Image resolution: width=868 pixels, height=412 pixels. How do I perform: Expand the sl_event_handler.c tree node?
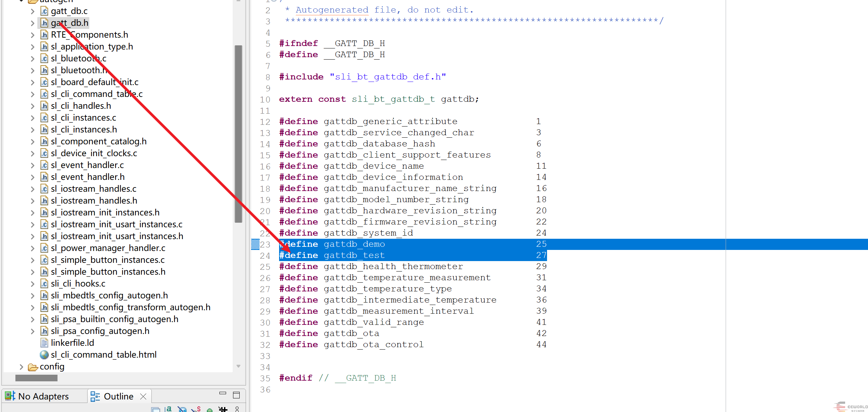click(x=32, y=166)
